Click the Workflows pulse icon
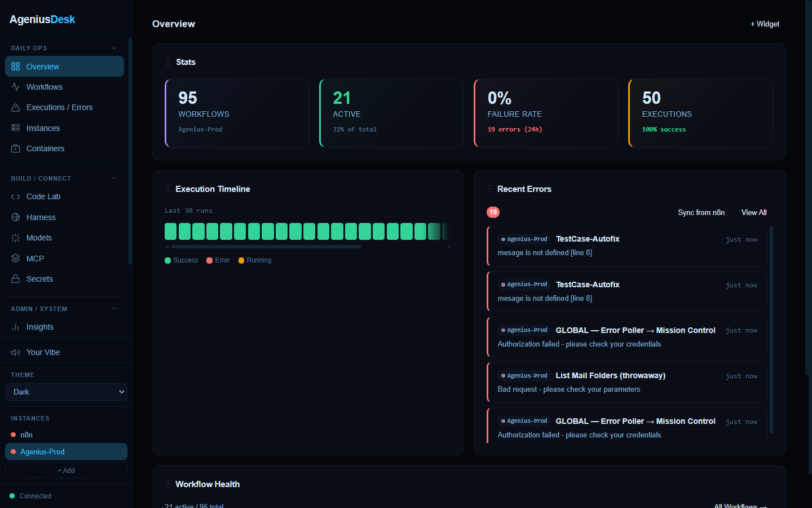The width and height of the screenshot is (812, 508). tap(15, 87)
